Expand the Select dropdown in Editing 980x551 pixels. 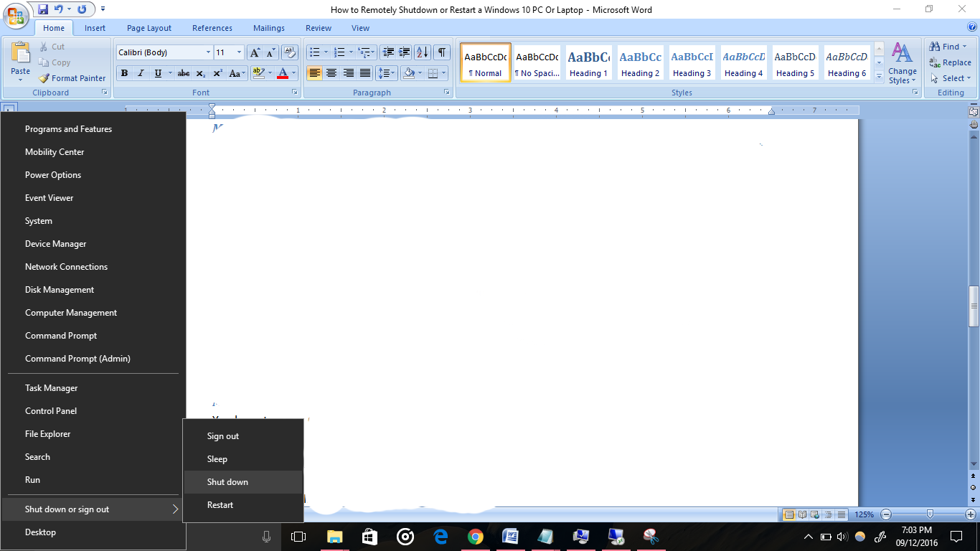(x=951, y=78)
